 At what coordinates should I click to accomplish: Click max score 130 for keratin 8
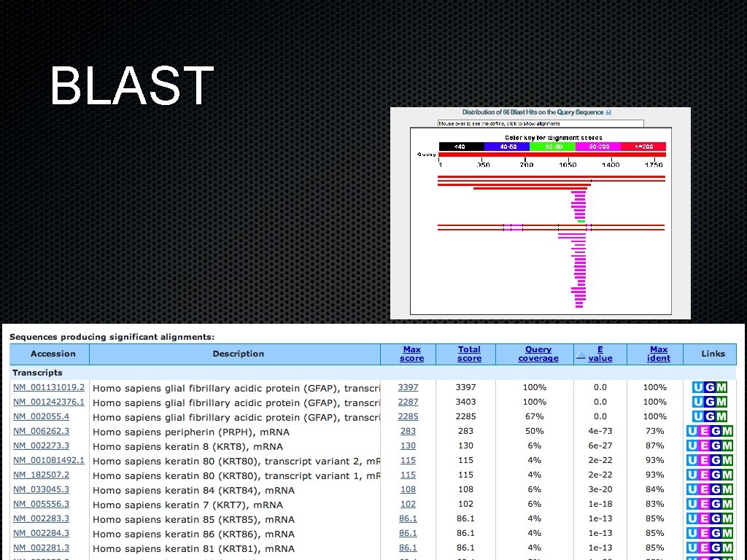[x=409, y=446]
